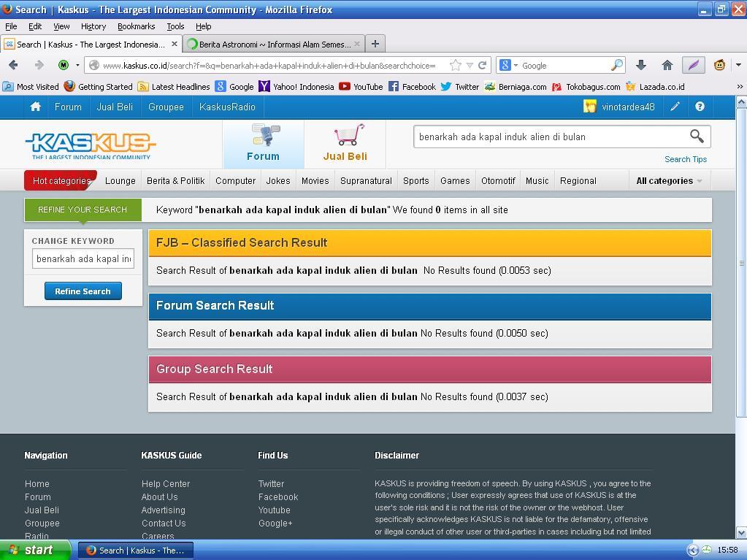Click the Kaskus home icon in blue bar

click(36, 107)
